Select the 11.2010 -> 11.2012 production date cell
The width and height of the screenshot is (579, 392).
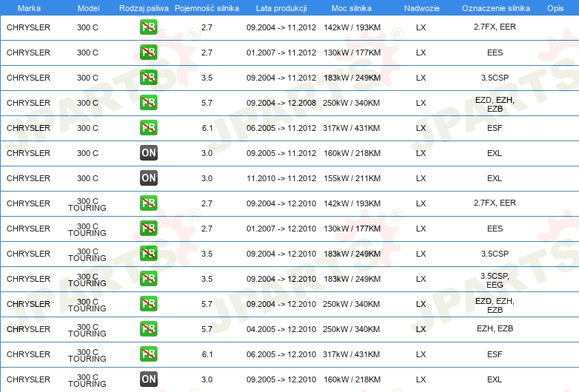tap(281, 178)
